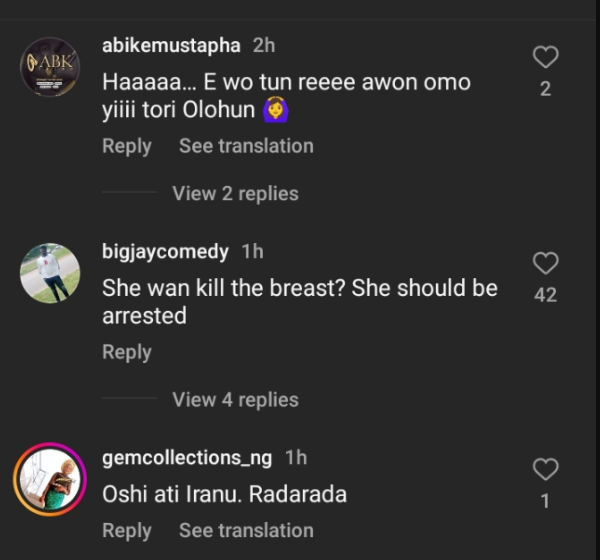Open abikemustapha username link

pos(171,46)
